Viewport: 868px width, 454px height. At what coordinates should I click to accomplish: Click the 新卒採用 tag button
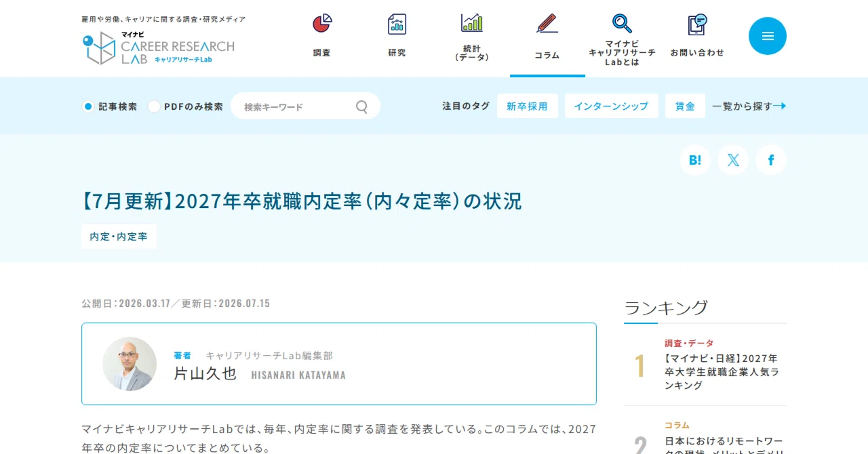pos(528,106)
